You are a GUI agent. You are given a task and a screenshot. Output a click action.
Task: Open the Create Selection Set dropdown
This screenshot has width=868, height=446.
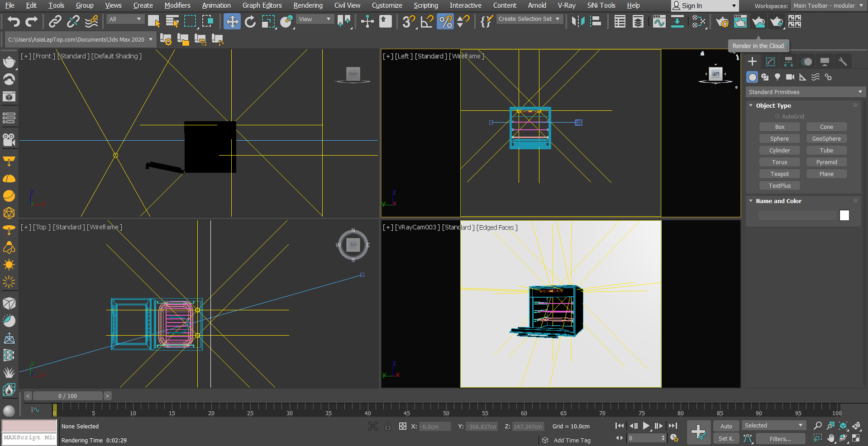coord(529,19)
